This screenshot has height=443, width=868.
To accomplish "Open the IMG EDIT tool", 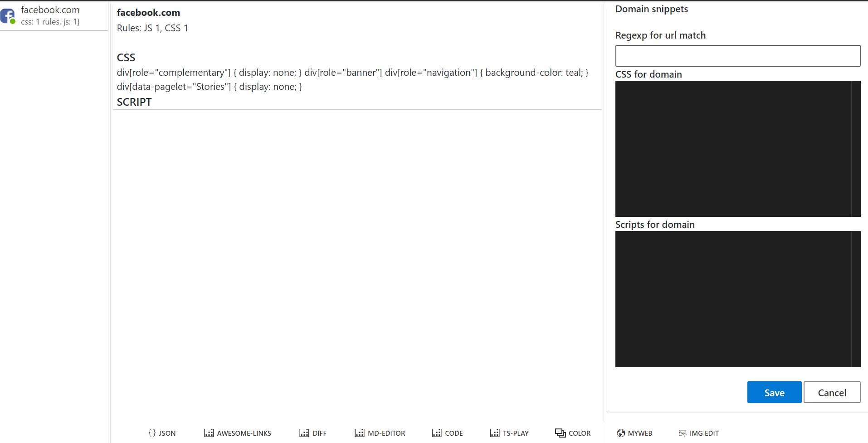I will 698,433.
